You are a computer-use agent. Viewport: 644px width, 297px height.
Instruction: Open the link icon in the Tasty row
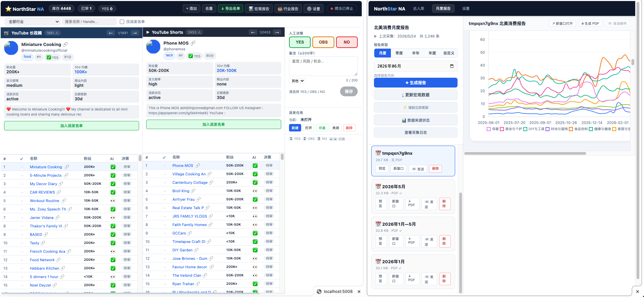43,243
